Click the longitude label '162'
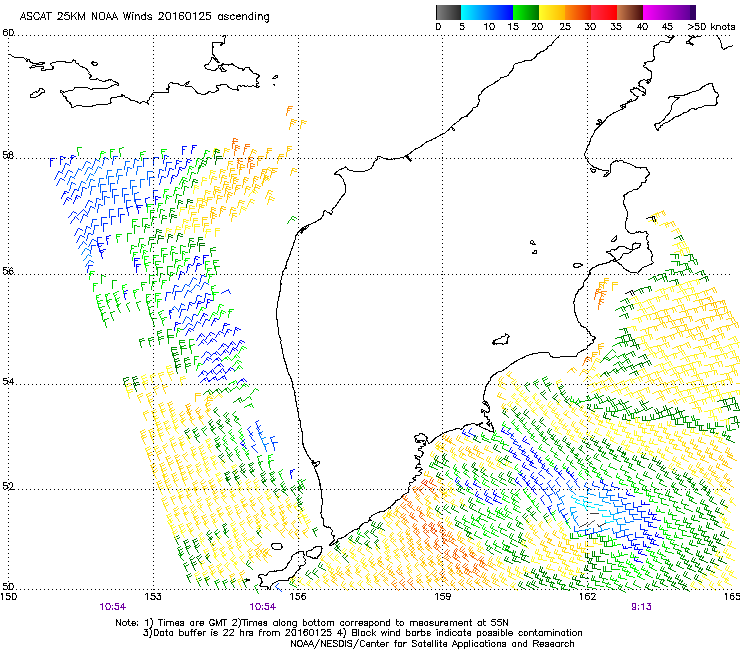 (587, 597)
